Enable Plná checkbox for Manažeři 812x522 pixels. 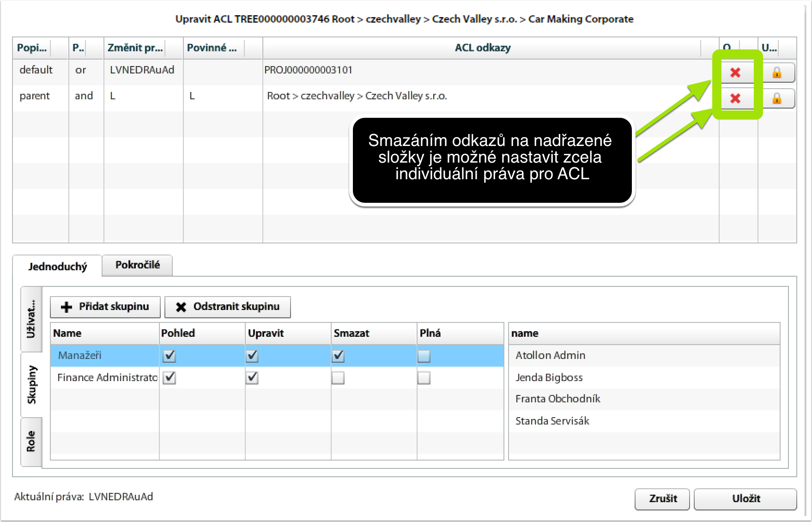(x=424, y=356)
